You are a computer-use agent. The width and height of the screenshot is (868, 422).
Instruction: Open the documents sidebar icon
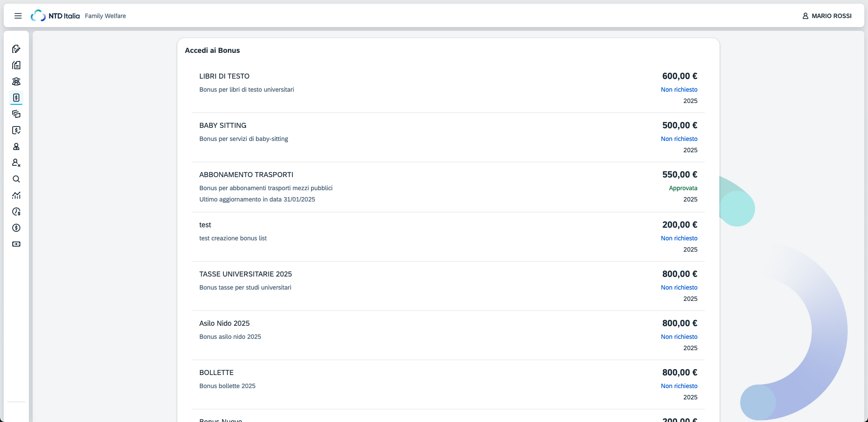click(x=16, y=65)
